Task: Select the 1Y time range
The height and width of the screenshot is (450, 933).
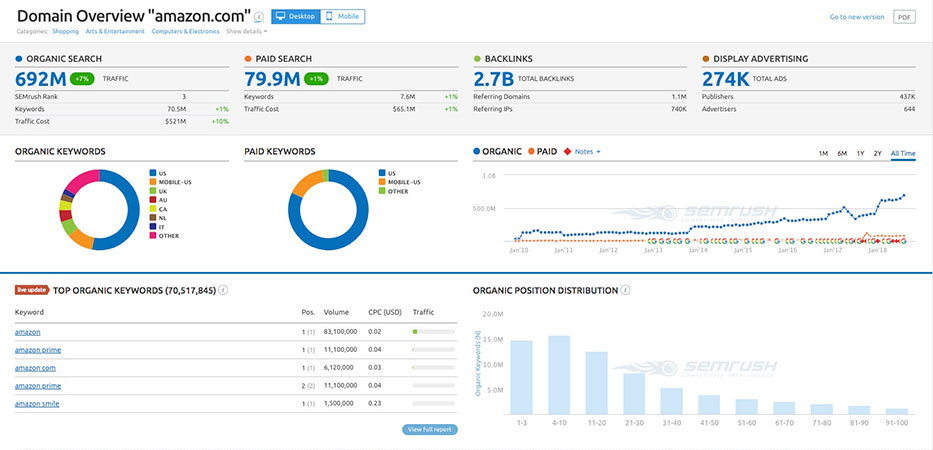Action: (x=860, y=154)
